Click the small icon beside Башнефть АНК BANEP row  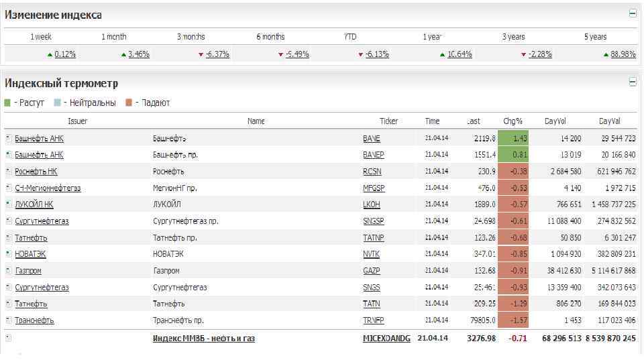tap(9, 155)
